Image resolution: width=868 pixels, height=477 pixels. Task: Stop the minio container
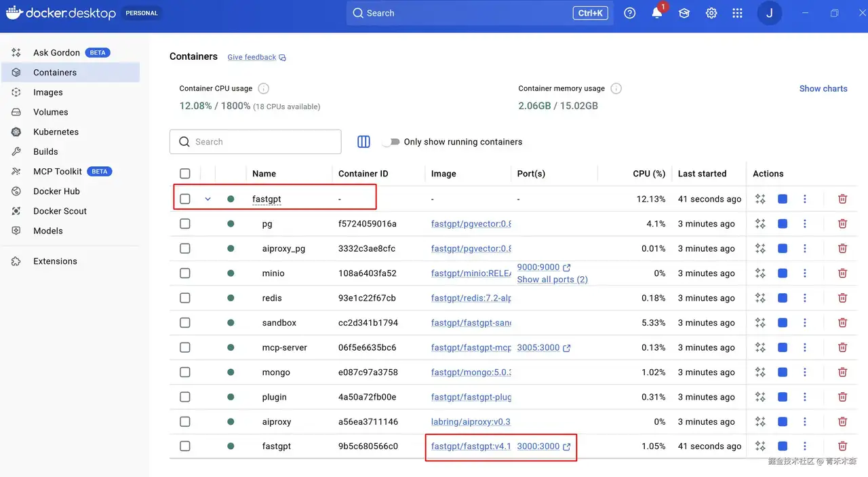point(783,273)
